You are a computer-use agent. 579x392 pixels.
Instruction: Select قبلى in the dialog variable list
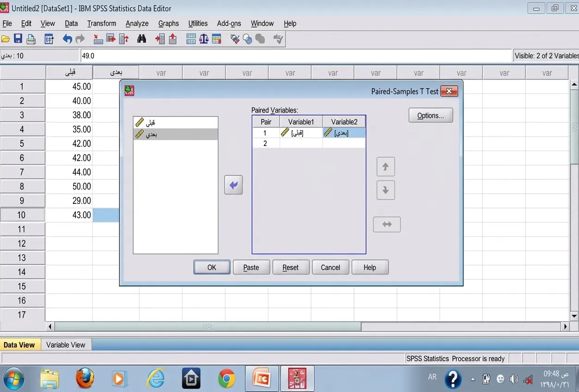176,122
